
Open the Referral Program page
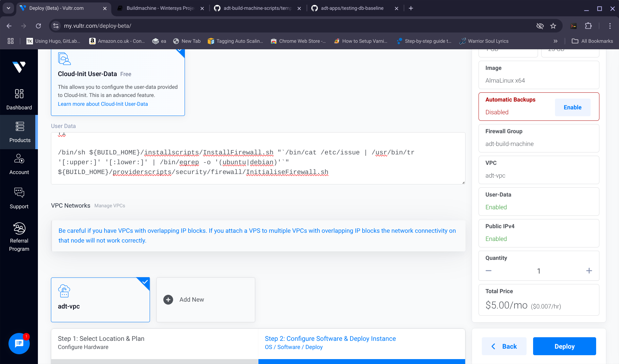coord(19,237)
